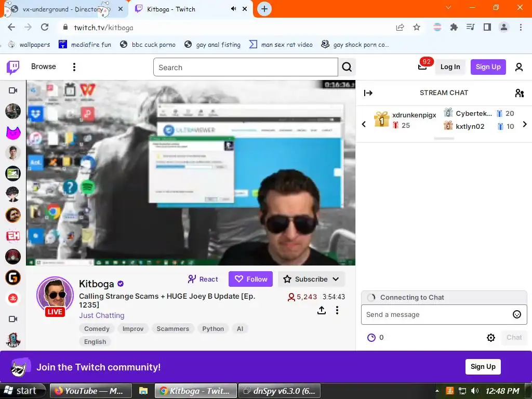Close the Kitboga - Twitch tab
Image resolution: width=532 pixels, height=399 pixels.
click(245, 9)
